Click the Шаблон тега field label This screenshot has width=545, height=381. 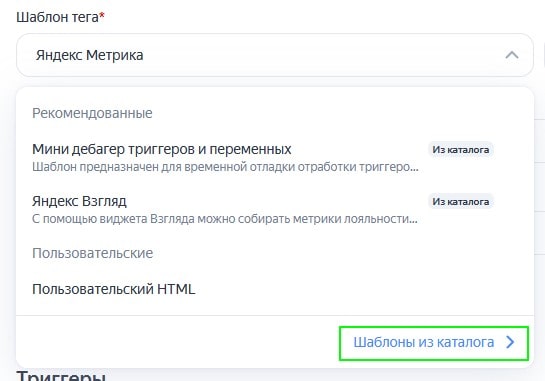[x=60, y=17]
